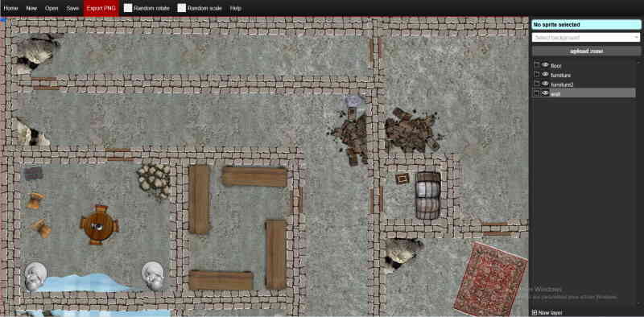Click the dropdown arrow of background selector
Image resolution: width=644 pixels, height=317 pixels.
coord(636,37)
